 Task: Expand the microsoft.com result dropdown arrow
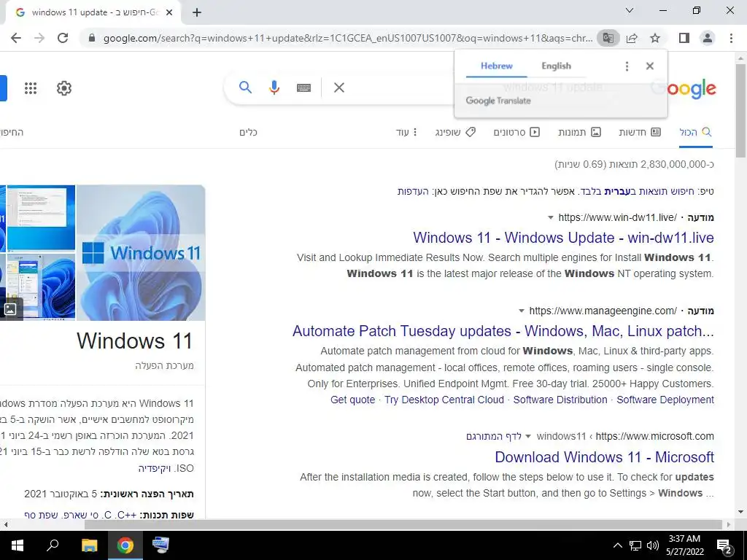point(528,437)
